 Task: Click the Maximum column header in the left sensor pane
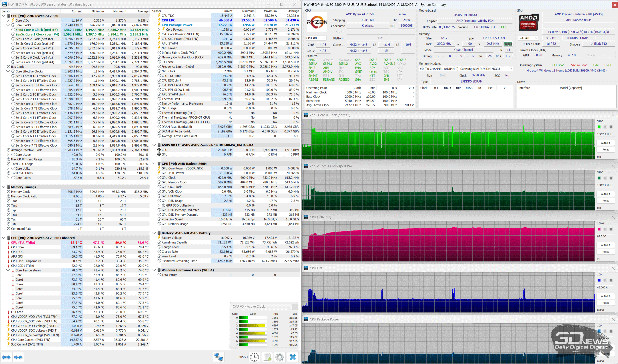(x=116, y=11)
